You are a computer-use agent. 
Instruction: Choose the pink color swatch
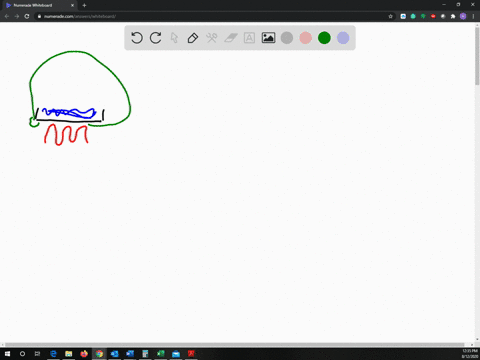click(x=305, y=38)
